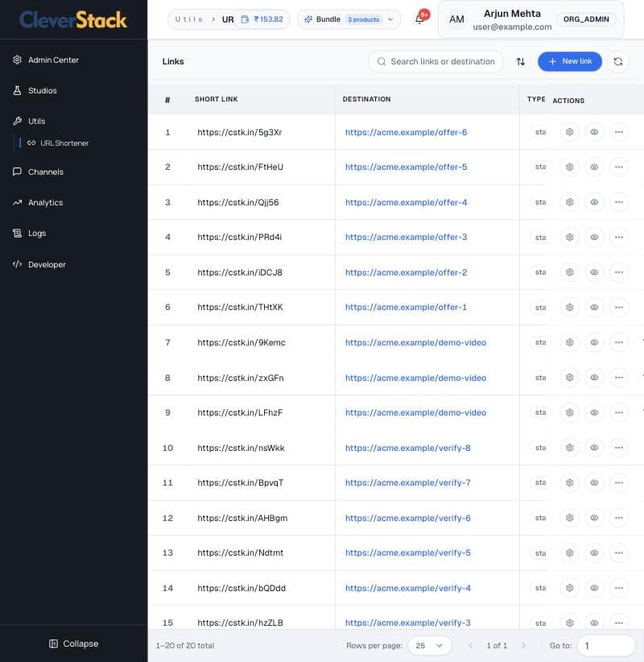Open Studios in the sidebar
This screenshot has height=662, width=644.
click(35, 90)
